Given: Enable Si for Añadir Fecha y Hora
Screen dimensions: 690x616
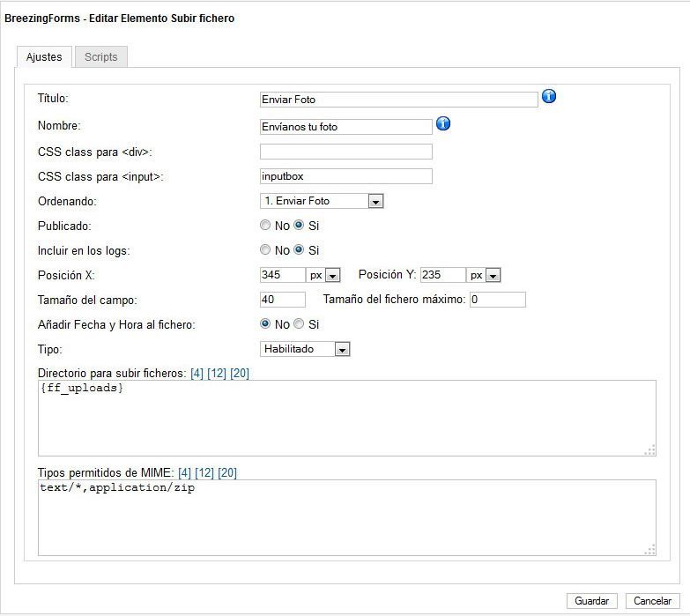Looking at the screenshot, I should click(x=299, y=323).
